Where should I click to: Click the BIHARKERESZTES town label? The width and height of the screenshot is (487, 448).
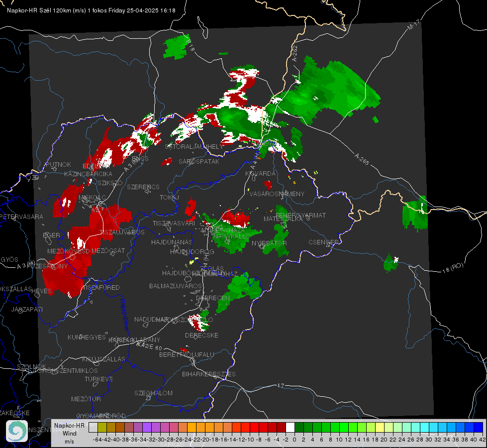coord(209,374)
